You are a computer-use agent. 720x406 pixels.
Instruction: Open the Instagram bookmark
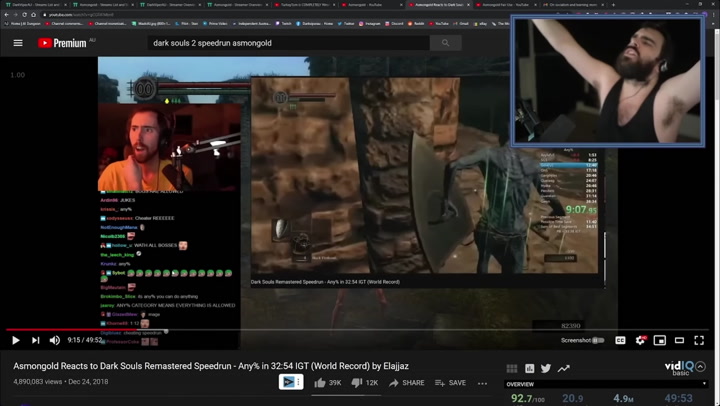[x=369, y=23]
